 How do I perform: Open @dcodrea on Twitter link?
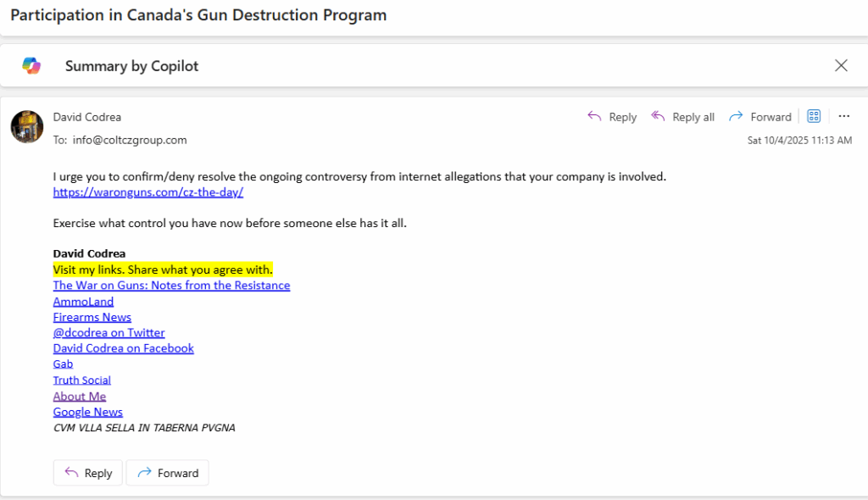pyautogui.click(x=108, y=333)
